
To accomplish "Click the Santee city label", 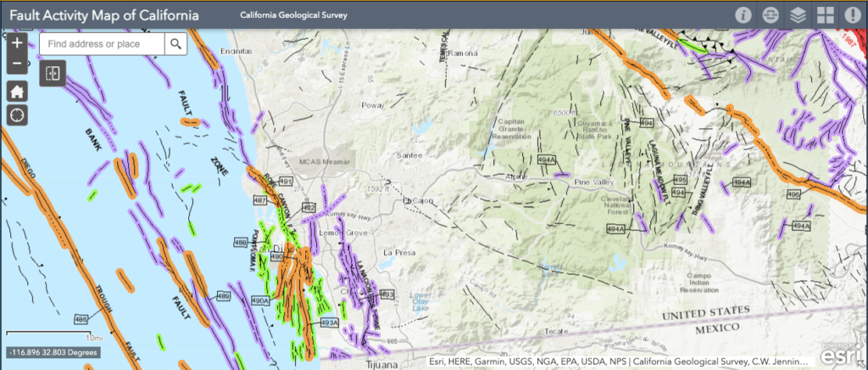I will point(410,155).
